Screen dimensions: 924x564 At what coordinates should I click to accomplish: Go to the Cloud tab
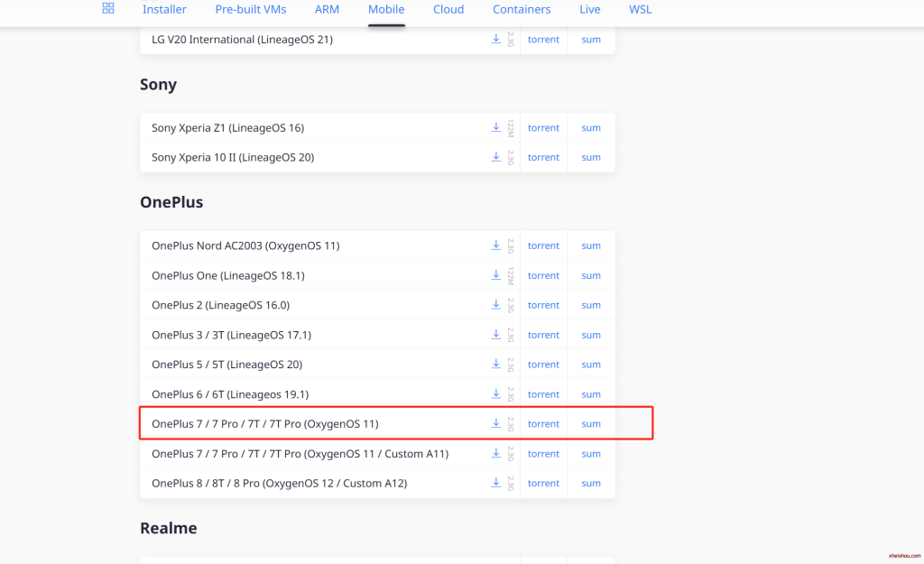(x=448, y=9)
